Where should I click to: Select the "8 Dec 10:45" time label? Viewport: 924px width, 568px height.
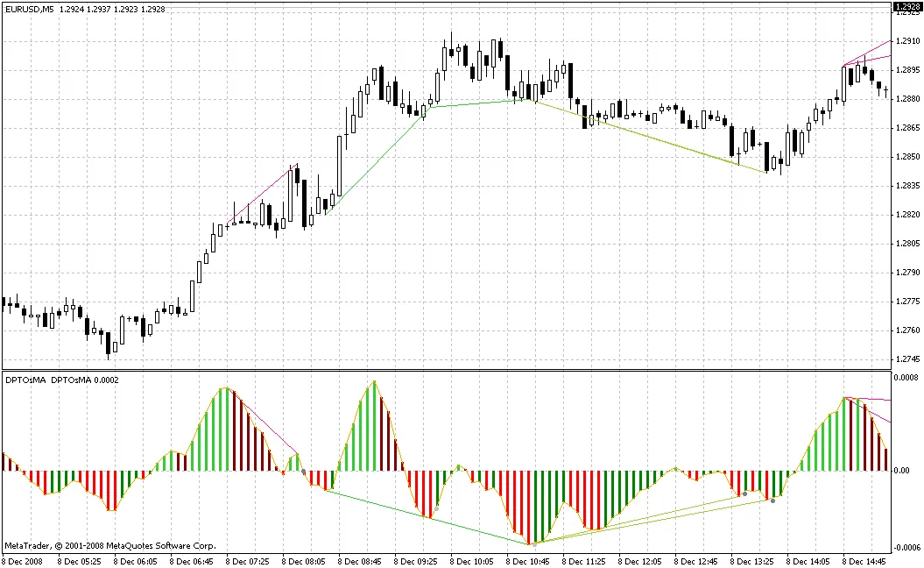[529, 560]
